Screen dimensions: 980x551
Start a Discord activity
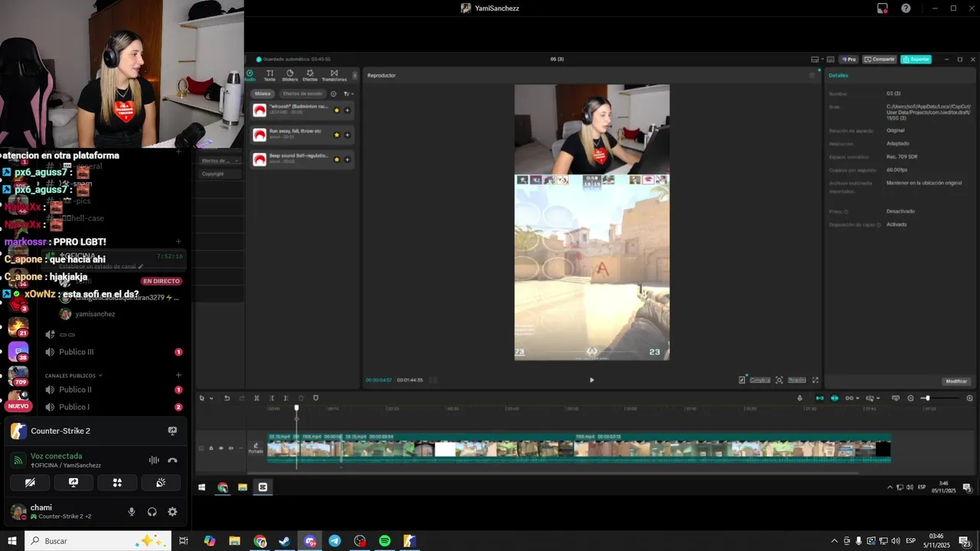[x=117, y=483]
